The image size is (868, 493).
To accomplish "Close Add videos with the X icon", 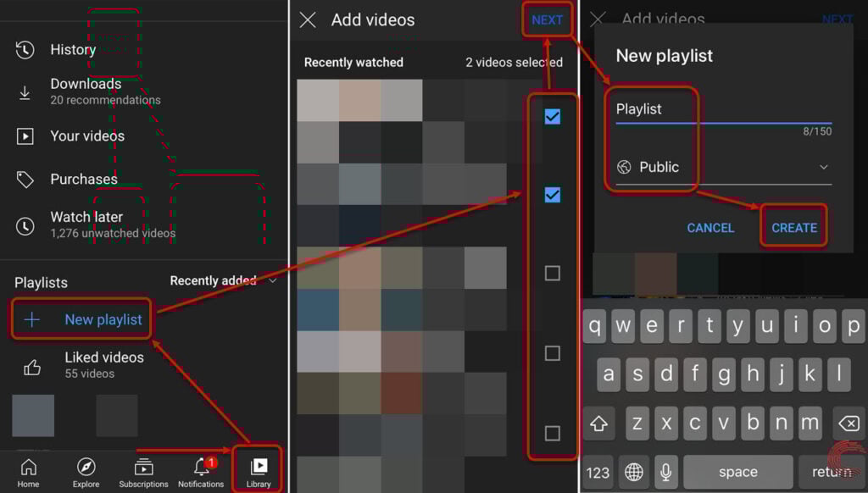I will click(x=308, y=20).
